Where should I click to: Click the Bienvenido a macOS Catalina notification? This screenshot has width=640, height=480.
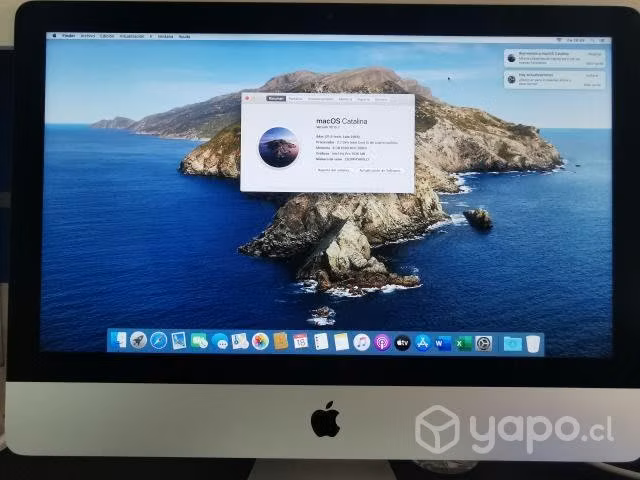point(555,58)
